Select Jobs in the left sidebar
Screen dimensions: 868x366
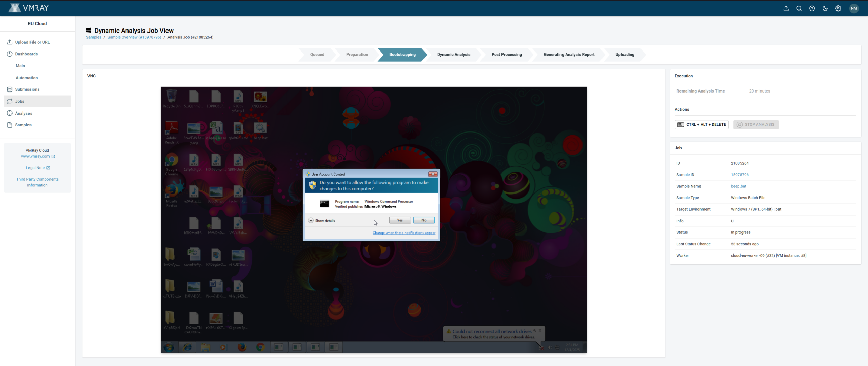[19, 101]
